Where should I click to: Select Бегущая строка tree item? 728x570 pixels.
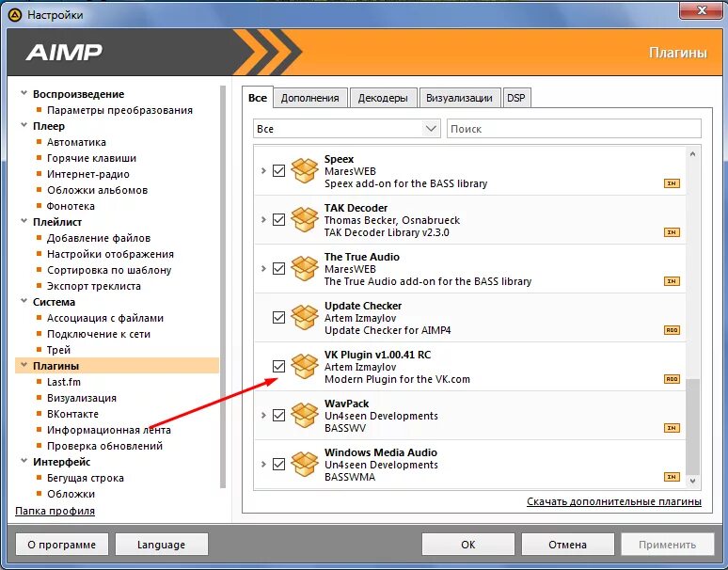point(86,478)
